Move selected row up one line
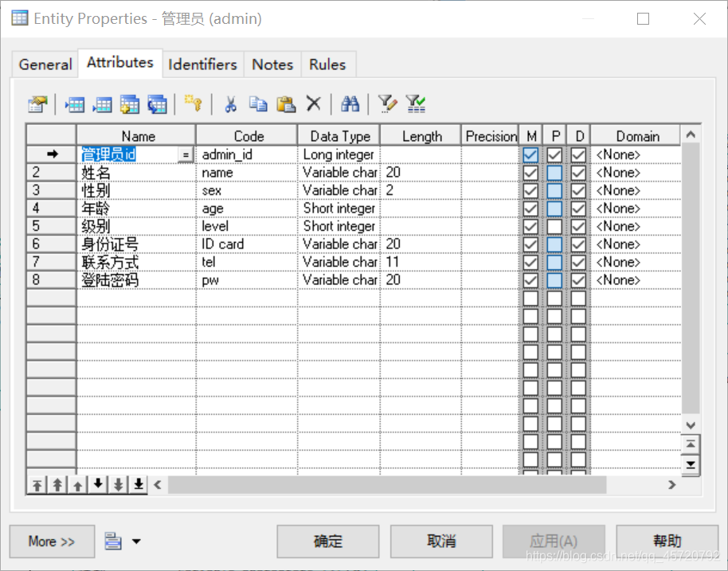The height and width of the screenshot is (571, 728). [x=77, y=485]
